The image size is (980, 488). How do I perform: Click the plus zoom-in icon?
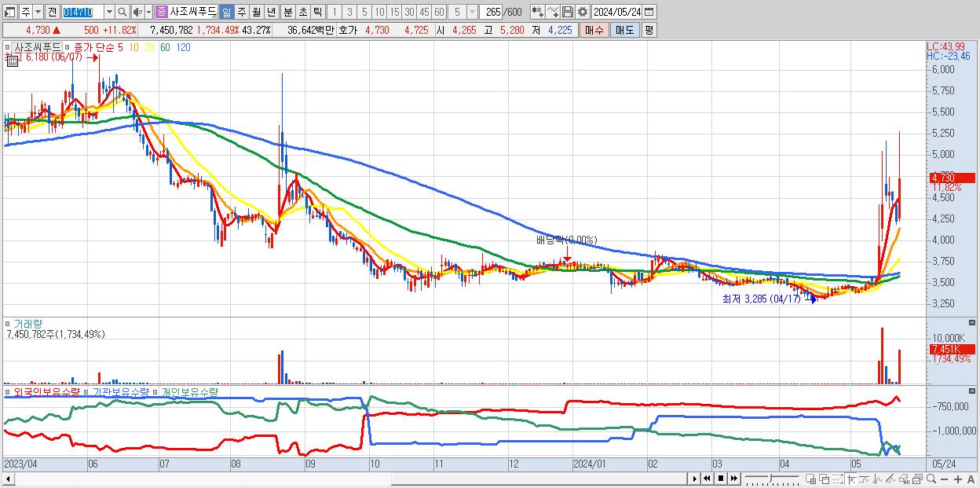[x=958, y=479]
